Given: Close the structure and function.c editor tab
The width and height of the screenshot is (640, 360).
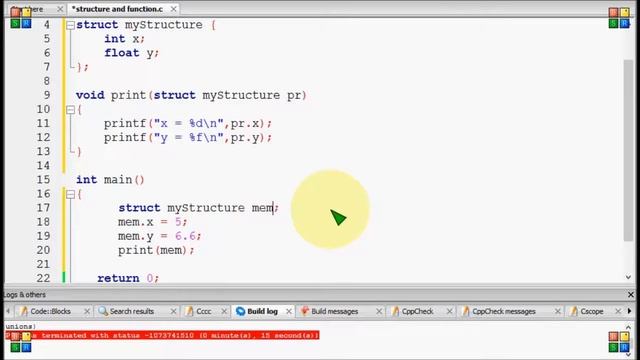Looking at the screenshot, I should tap(174, 9).
